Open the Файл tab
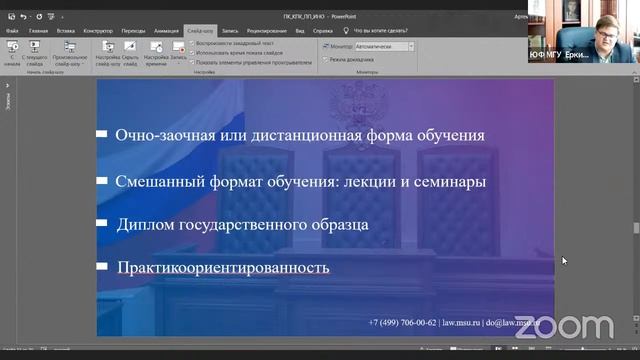The width and height of the screenshot is (640, 360). (x=12, y=31)
